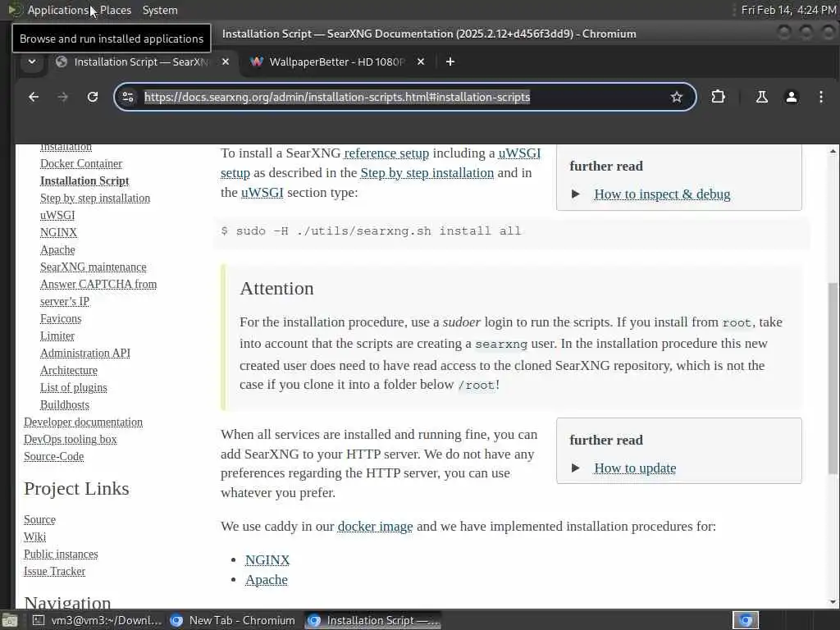Bookmark this page with the star icon
Screen dimensions: 840x630
click(x=677, y=97)
